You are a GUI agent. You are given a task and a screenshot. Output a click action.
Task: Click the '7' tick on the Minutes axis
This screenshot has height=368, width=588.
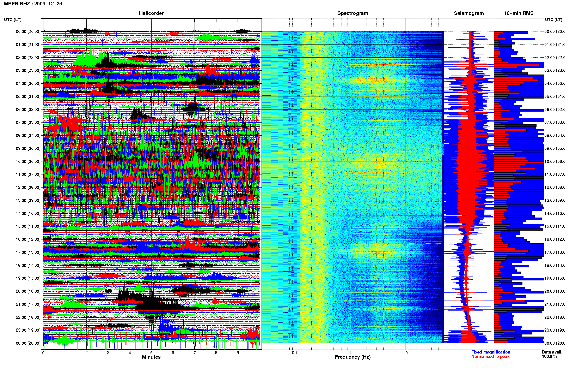click(x=195, y=353)
